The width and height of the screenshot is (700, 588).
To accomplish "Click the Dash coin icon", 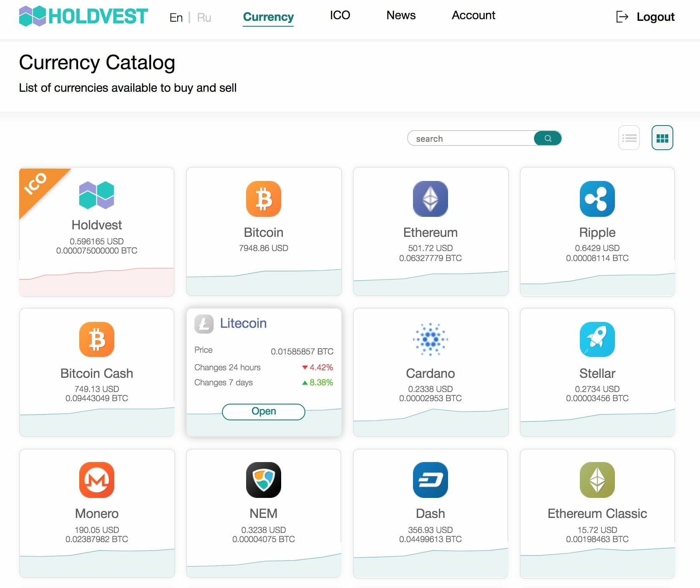I will (x=431, y=480).
